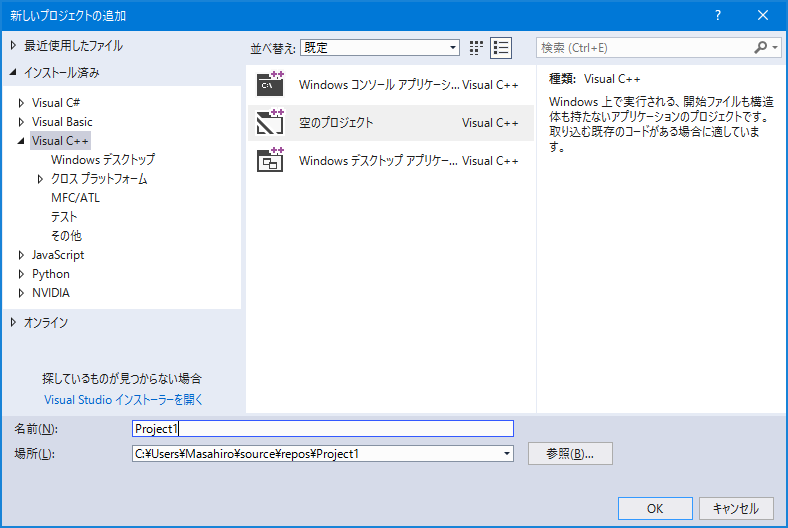This screenshot has width=788, height=528.
Task: Open the 並べ替え sort dropdown
Action: click(x=380, y=48)
